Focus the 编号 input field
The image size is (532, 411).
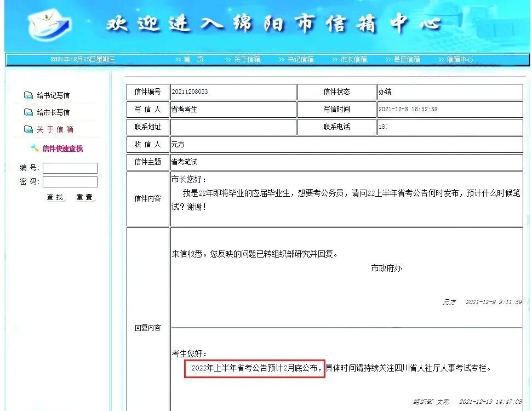pyautogui.click(x=70, y=168)
